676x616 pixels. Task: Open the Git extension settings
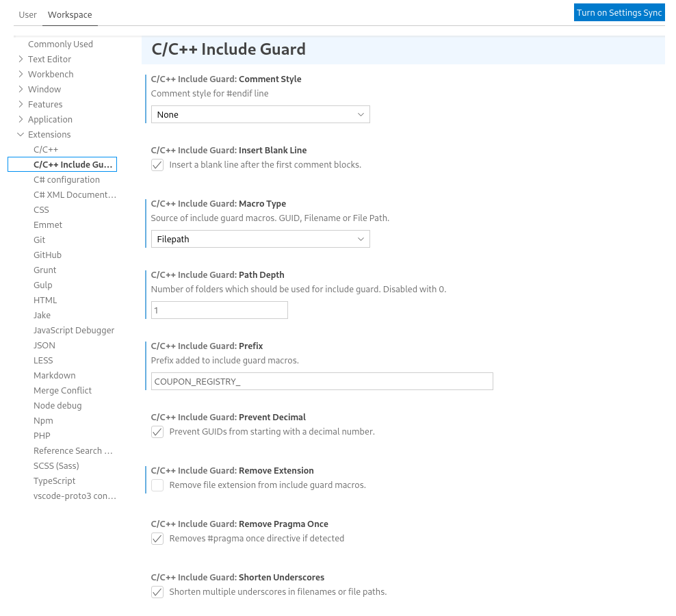tap(39, 240)
